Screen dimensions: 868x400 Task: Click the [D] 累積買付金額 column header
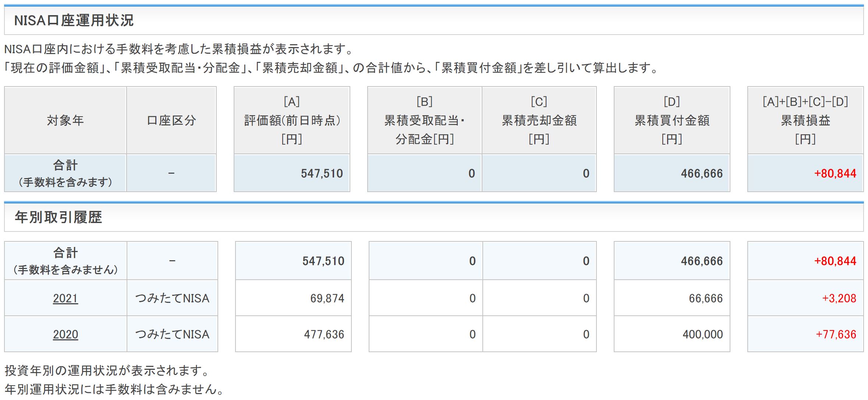coord(672,120)
